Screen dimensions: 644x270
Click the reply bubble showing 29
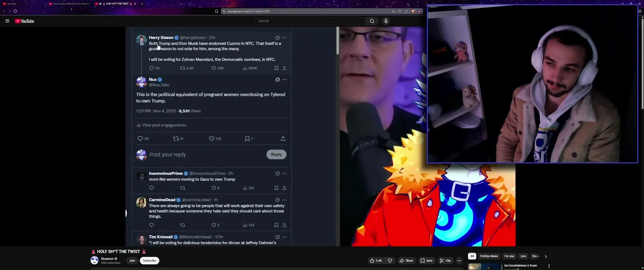point(140,139)
